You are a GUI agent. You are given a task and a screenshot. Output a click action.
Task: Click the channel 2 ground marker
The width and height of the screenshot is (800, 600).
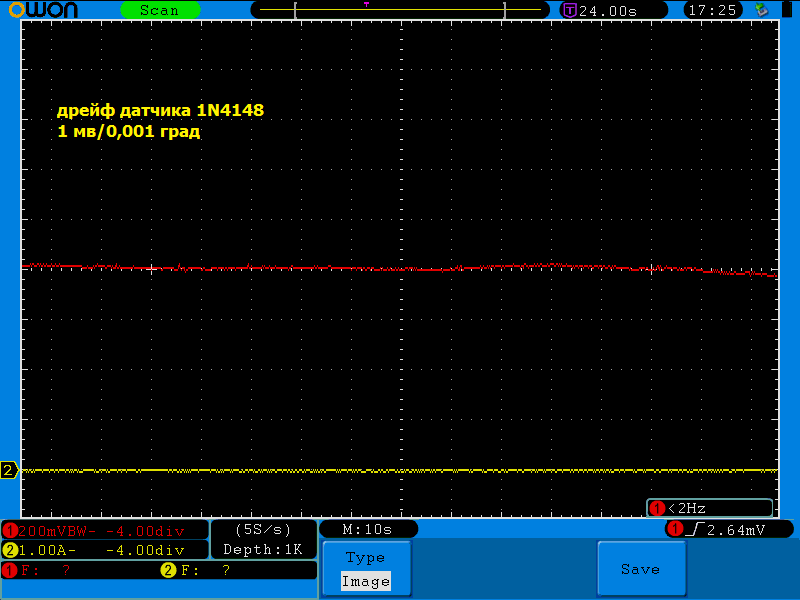tap(9, 470)
